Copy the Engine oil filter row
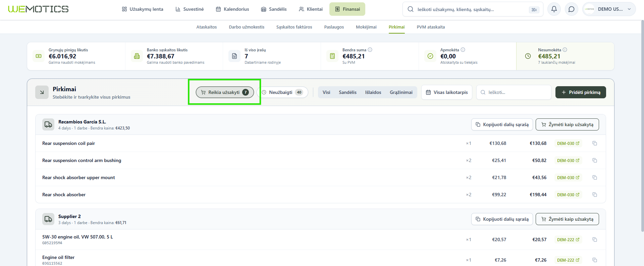 [595, 260]
